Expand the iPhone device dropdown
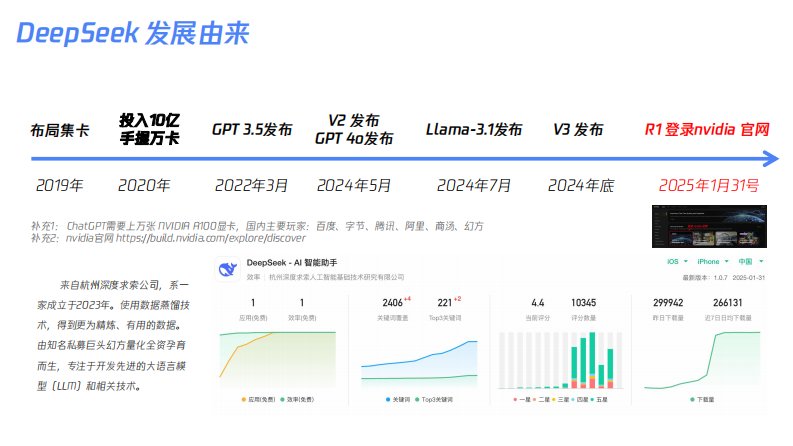793x446 pixels. (x=710, y=261)
